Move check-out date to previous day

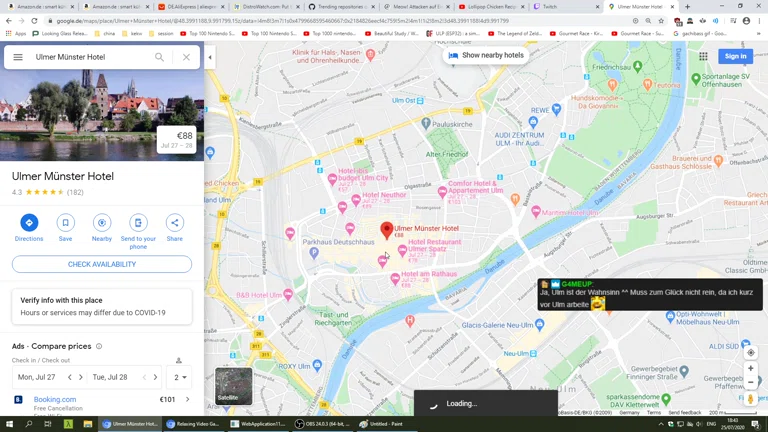click(x=144, y=377)
